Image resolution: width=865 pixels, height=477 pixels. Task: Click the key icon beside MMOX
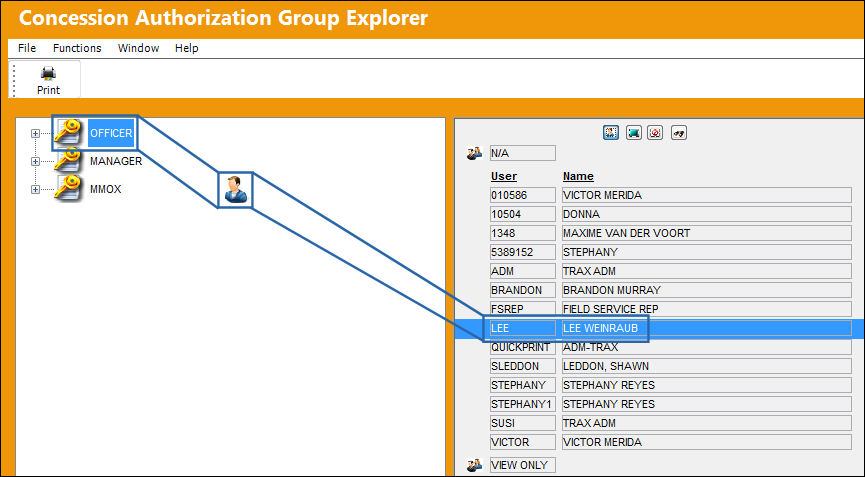click(68, 189)
